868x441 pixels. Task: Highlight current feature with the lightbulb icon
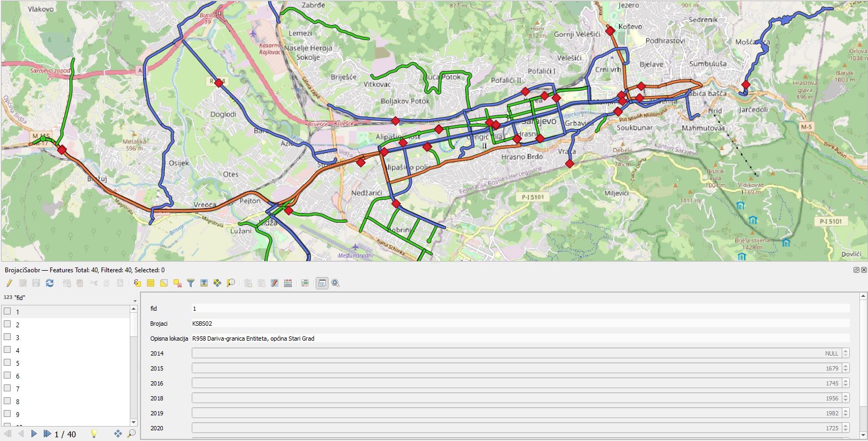[94, 434]
